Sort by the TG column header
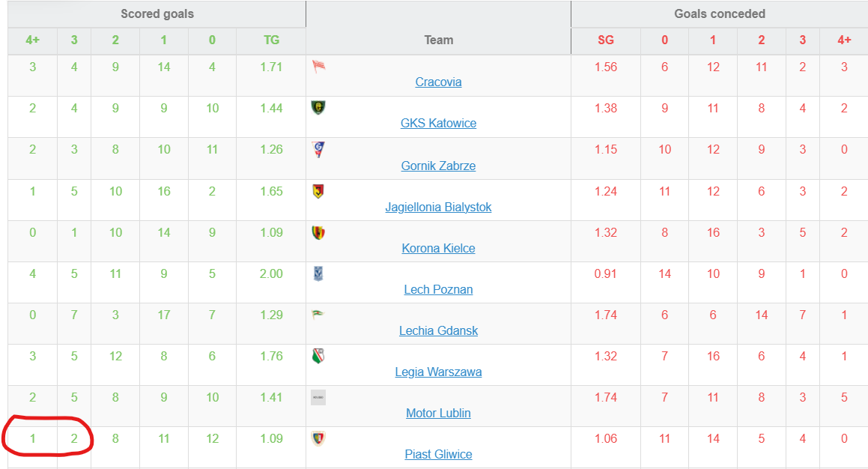Image resolution: width=868 pixels, height=469 pixels. click(x=271, y=40)
